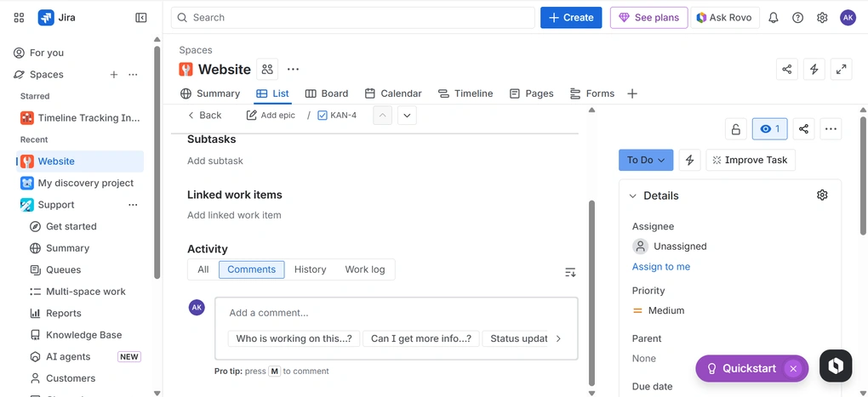Image resolution: width=868 pixels, height=397 pixels.
Task: Click Add epic
Action: [271, 115]
